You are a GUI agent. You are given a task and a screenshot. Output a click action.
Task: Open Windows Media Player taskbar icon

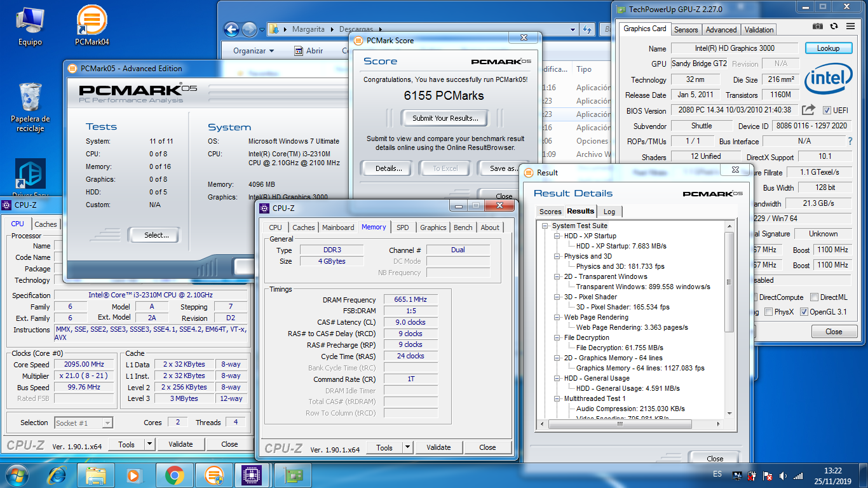point(133,475)
